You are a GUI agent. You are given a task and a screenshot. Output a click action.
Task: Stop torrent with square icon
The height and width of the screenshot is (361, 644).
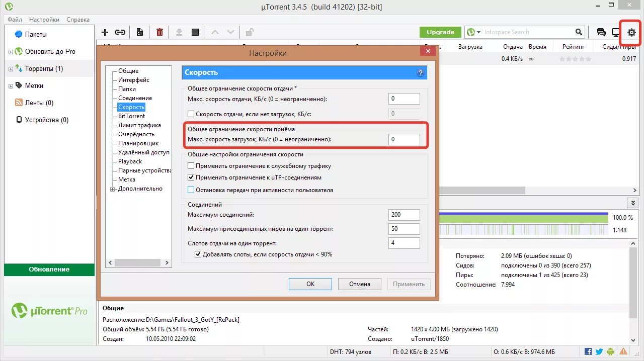(195, 32)
